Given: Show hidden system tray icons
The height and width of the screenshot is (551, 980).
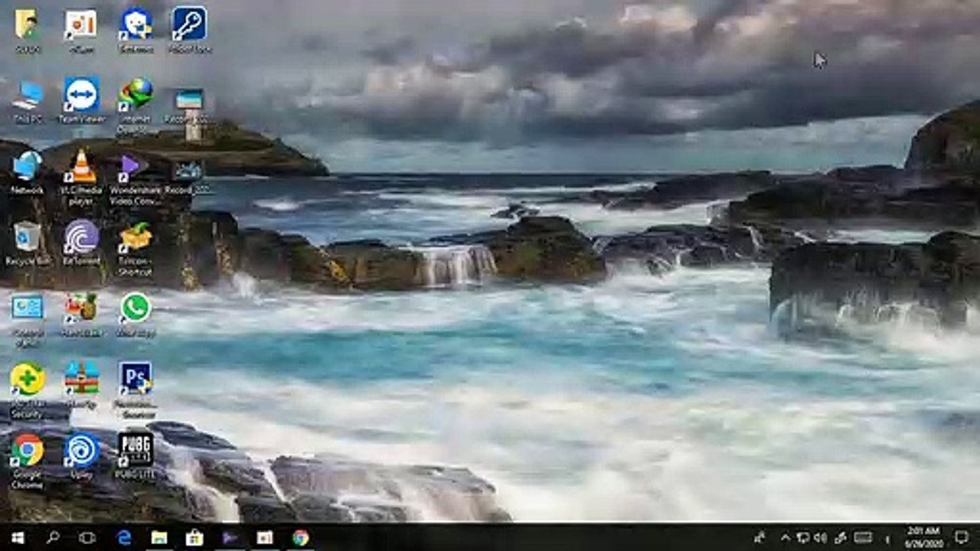Looking at the screenshot, I should 786,537.
